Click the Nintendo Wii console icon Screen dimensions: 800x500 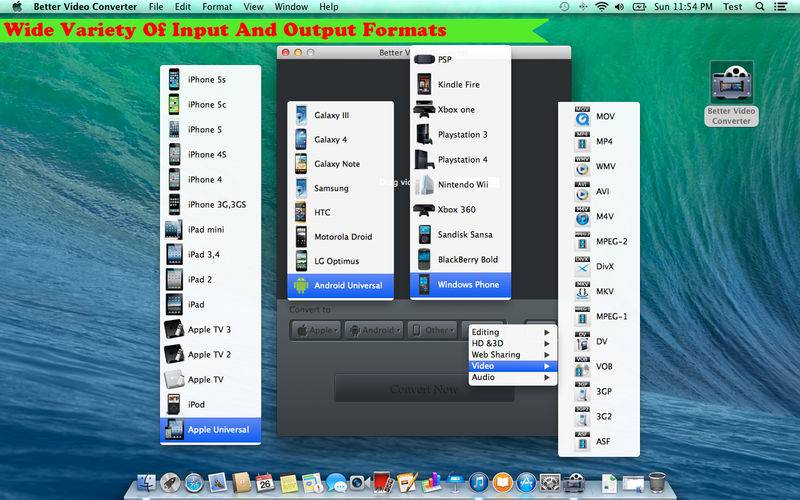424,184
